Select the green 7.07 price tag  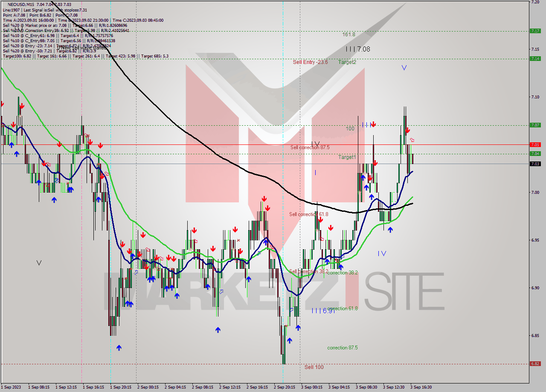tap(535, 125)
